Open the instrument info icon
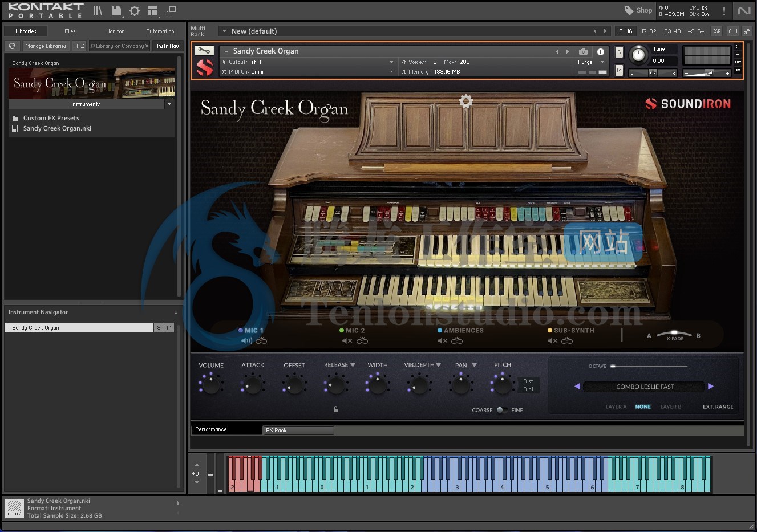This screenshot has width=757, height=532. (x=600, y=51)
